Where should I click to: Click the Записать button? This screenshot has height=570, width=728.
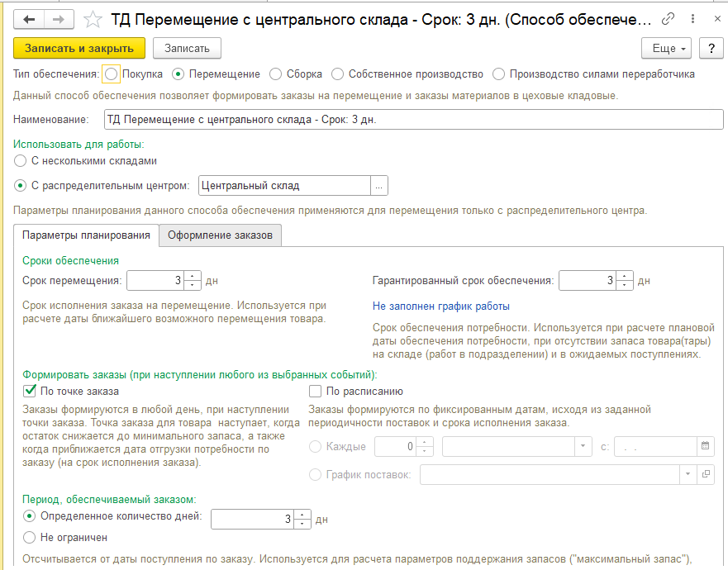pyautogui.click(x=187, y=48)
